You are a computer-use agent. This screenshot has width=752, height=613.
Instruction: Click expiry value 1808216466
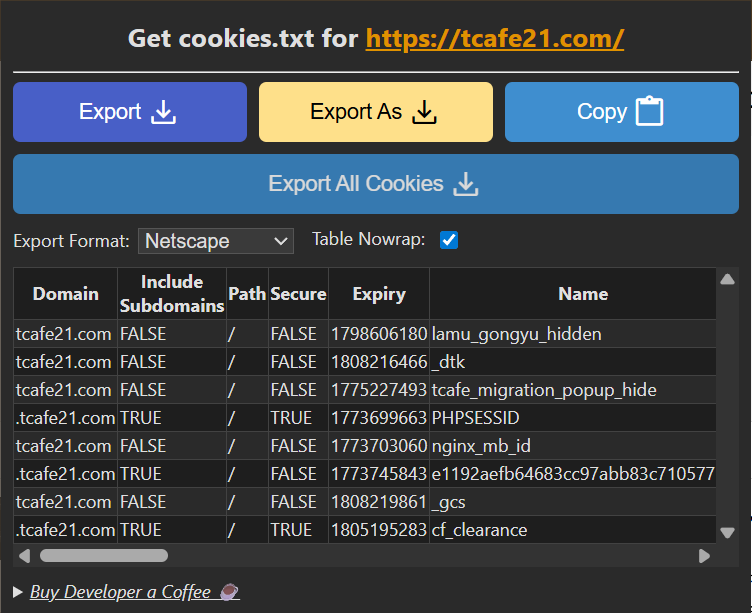point(379,362)
